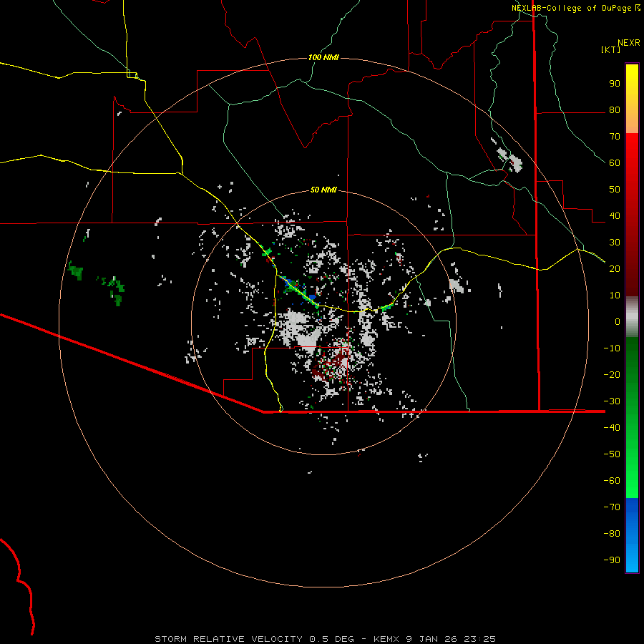Click the blue segment of velocity color bar

pos(632,535)
